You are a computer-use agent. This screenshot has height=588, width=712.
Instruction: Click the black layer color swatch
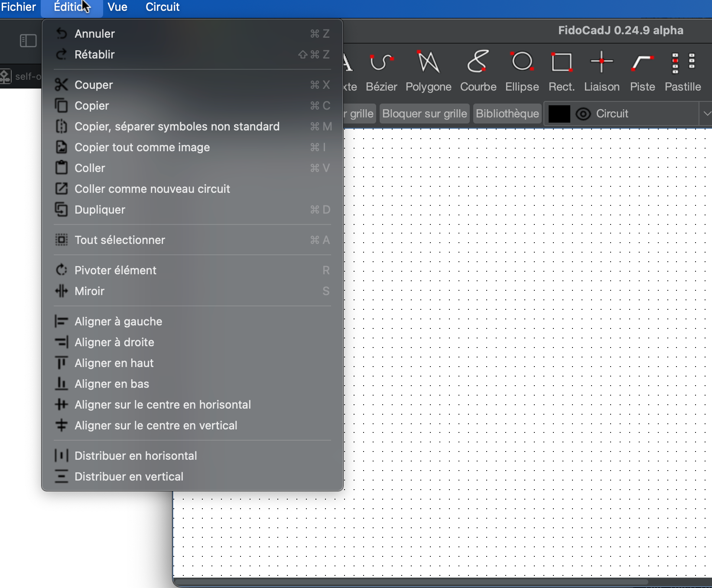tap(559, 114)
